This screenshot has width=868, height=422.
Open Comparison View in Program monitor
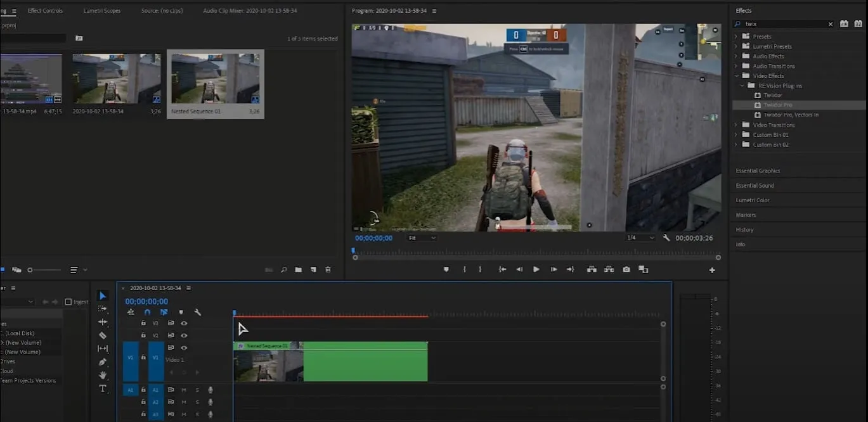point(644,269)
